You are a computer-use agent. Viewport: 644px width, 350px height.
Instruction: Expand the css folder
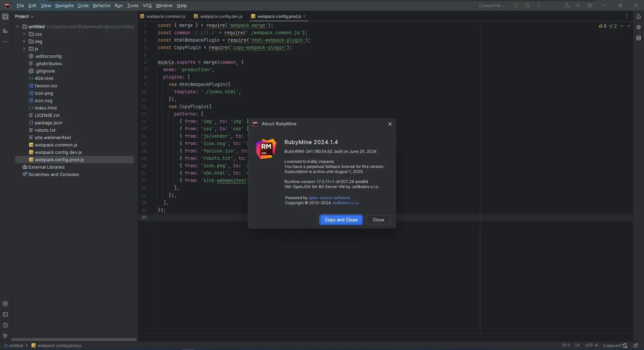click(x=24, y=34)
